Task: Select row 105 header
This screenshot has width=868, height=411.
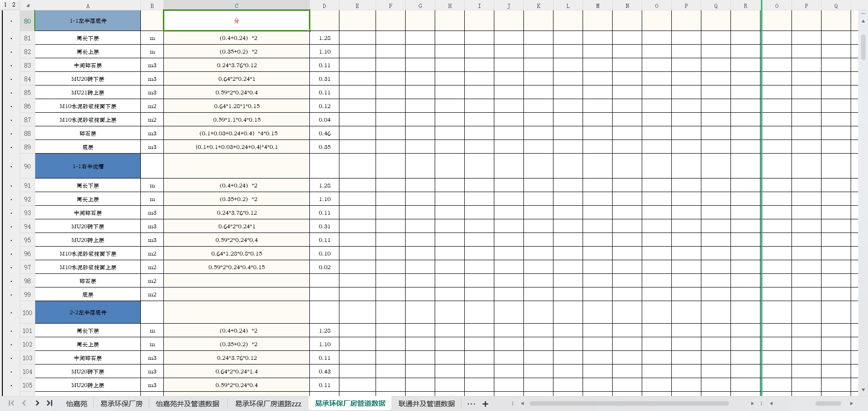Action: click(x=27, y=385)
